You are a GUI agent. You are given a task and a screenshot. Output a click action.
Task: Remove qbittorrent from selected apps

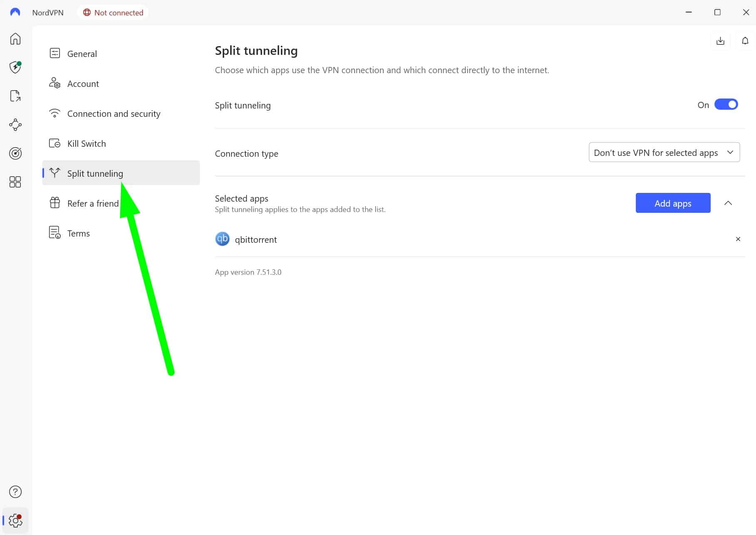(x=738, y=239)
